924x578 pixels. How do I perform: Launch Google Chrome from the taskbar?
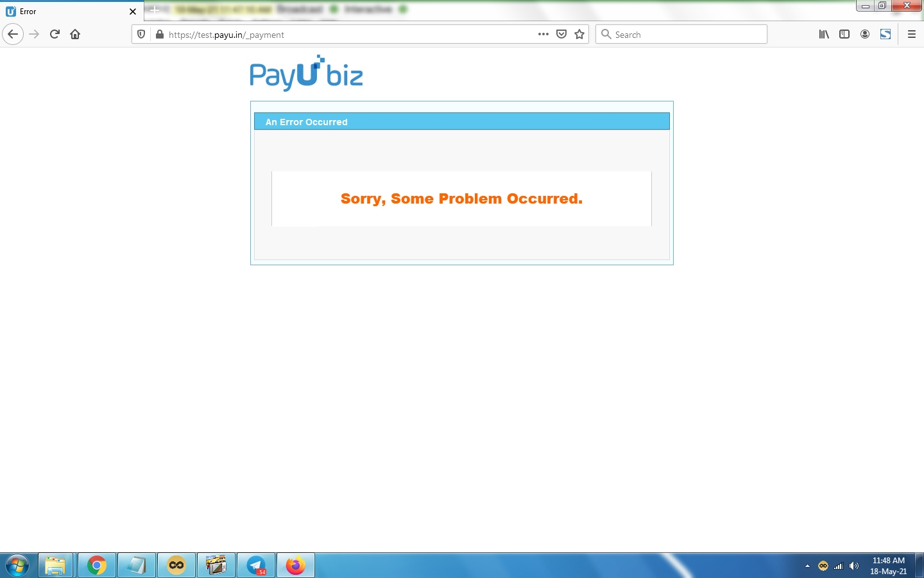point(97,565)
